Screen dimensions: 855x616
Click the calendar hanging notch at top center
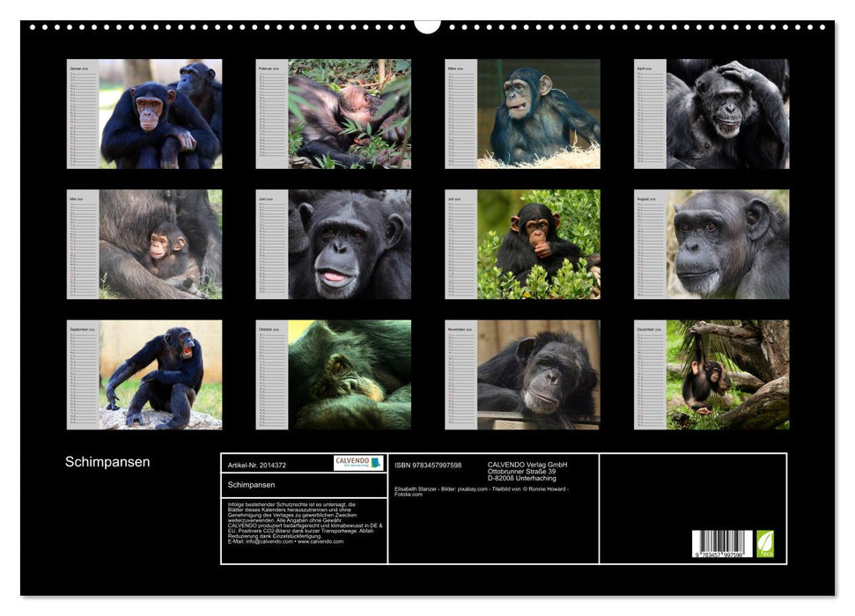pyautogui.click(x=427, y=26)
